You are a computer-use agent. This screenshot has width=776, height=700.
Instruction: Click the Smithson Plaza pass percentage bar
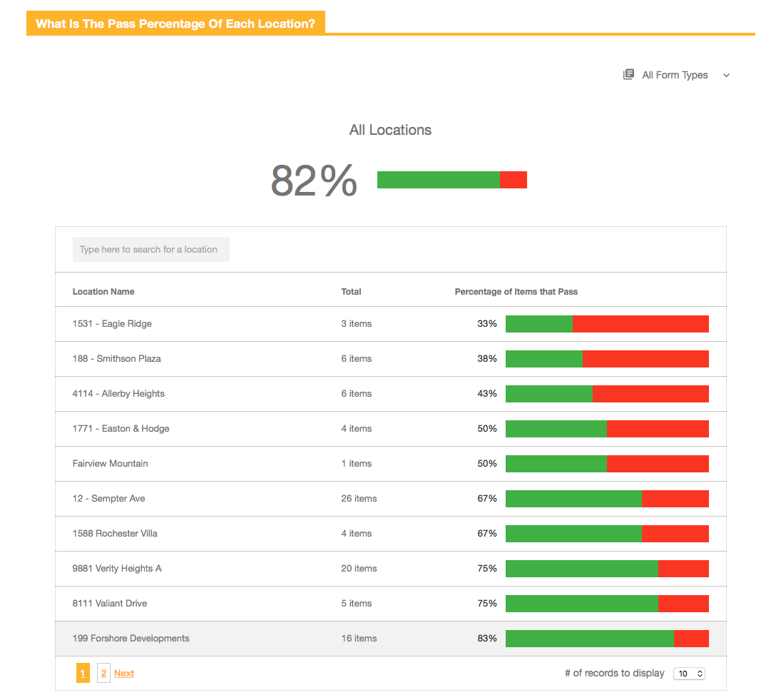coord(607,359)
